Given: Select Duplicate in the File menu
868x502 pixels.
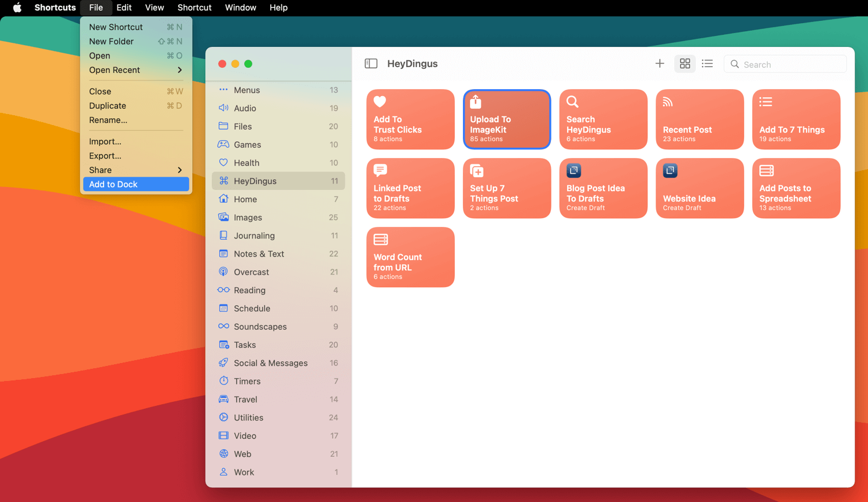Looking at the screenshot, I should click(108, 106).
